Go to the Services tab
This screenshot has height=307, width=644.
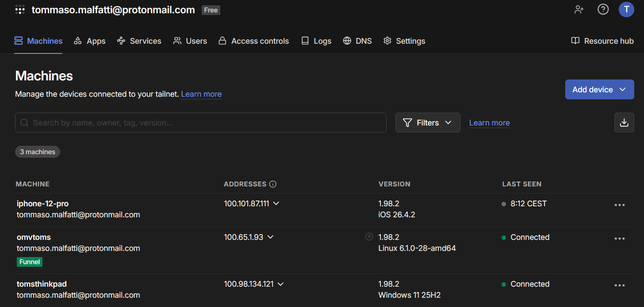[139, 41]
